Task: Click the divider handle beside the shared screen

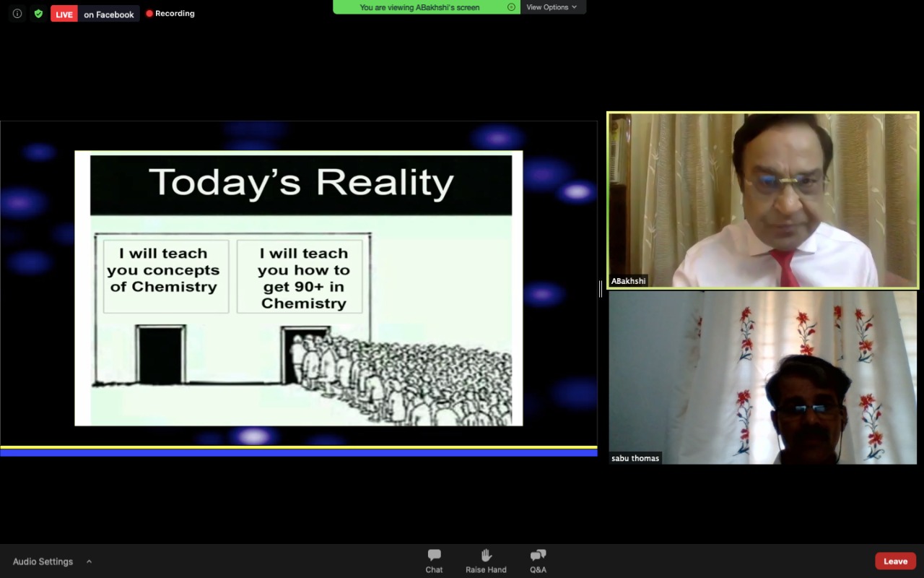Action: pyautogui.click(x=601, y=289)
